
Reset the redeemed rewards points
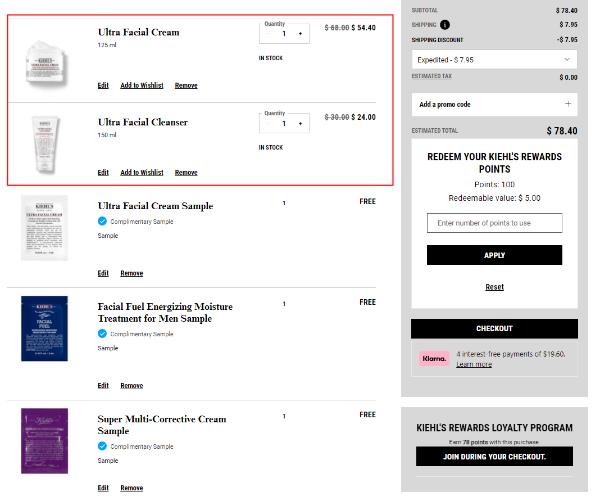(494, 287)
